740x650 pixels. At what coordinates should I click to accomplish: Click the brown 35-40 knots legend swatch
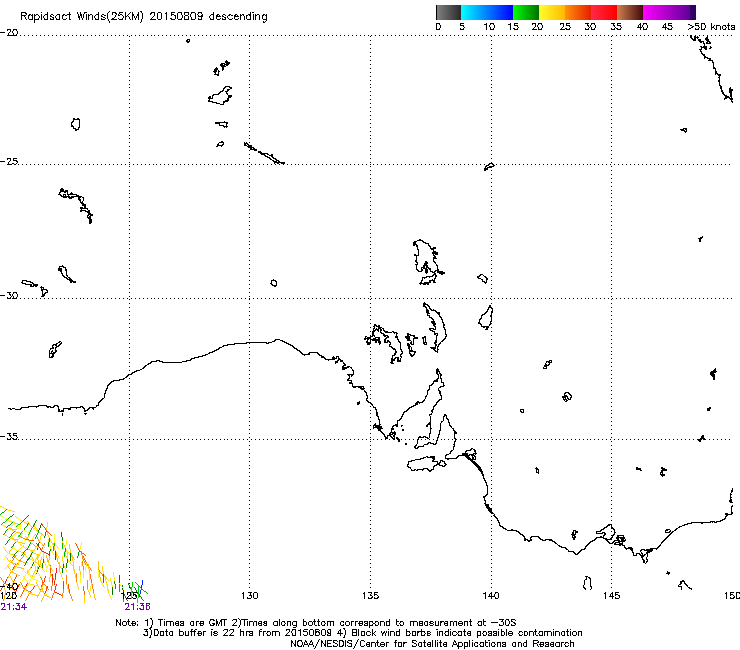630,12
